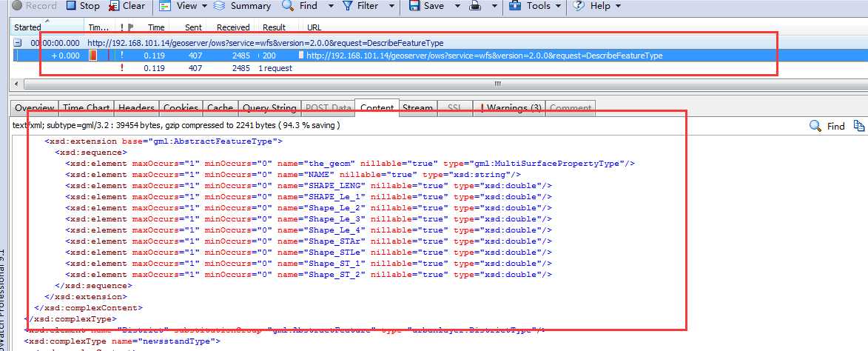
Task: Click the flag column header icon
Action: pos(131,27)
